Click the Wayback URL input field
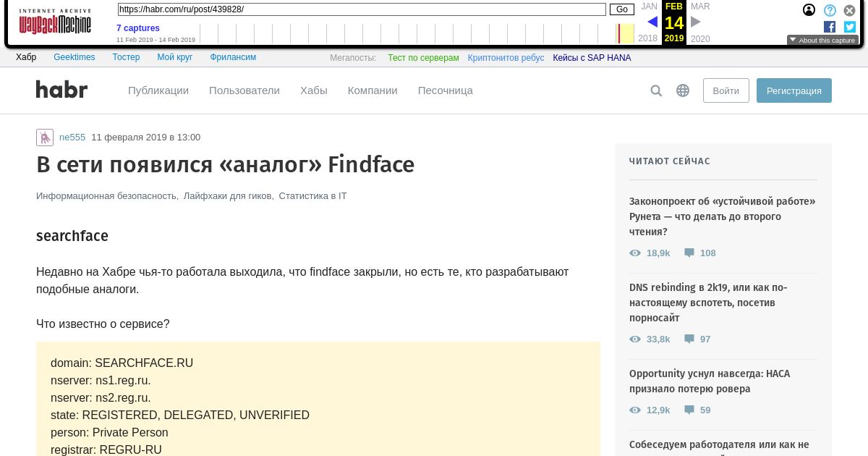Screen dimensions: 868x456 click(362, 9)
